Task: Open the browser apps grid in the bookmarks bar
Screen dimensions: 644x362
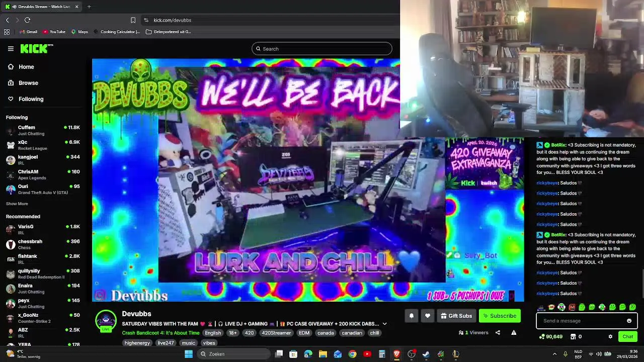Action: [7, 32]
